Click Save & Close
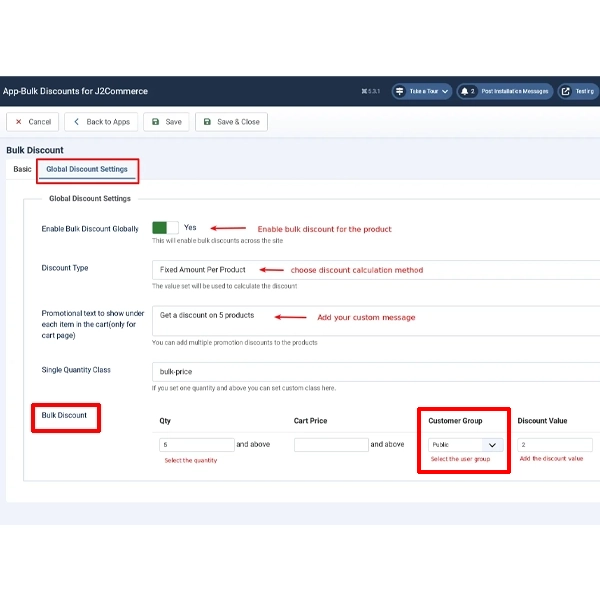This screenshot has width=600, height=600. point(231,122)
